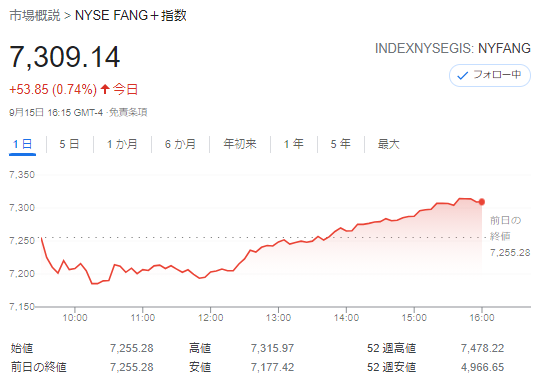Click the 52週安値 value 4,966.65
Image resolution: width=541 pixels, height=380 pixels.
click(x=482, y=367)
